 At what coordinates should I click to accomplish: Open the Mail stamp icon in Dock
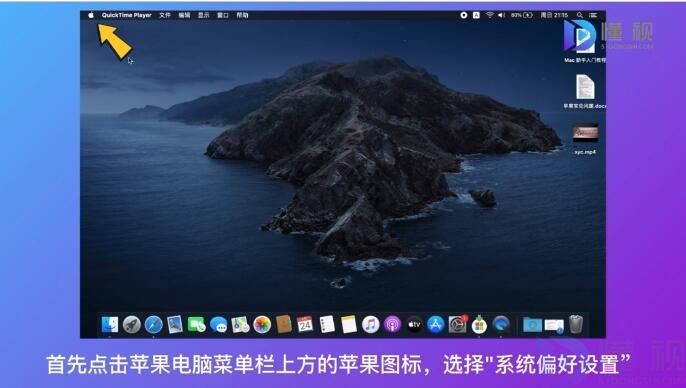(x=175, y=325)
